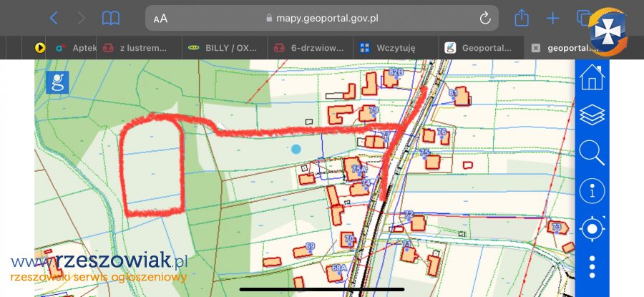
Task: Tap the Safari share icon
Action: [522, 18]
